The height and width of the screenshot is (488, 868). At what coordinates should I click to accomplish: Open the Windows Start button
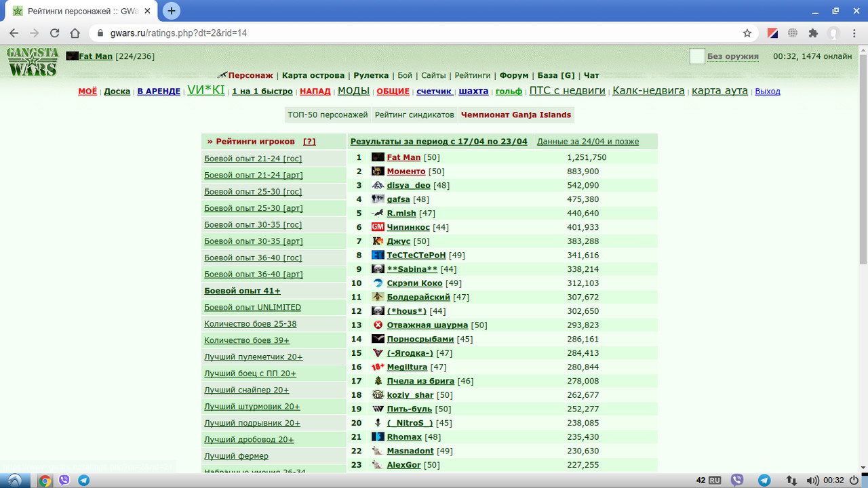tap(15, 481)
